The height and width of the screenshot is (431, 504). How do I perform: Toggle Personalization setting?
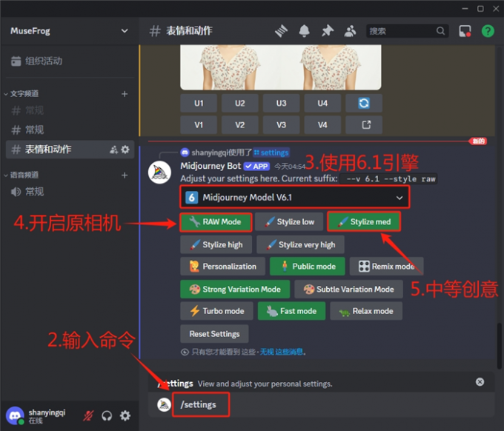coord(223,267)
